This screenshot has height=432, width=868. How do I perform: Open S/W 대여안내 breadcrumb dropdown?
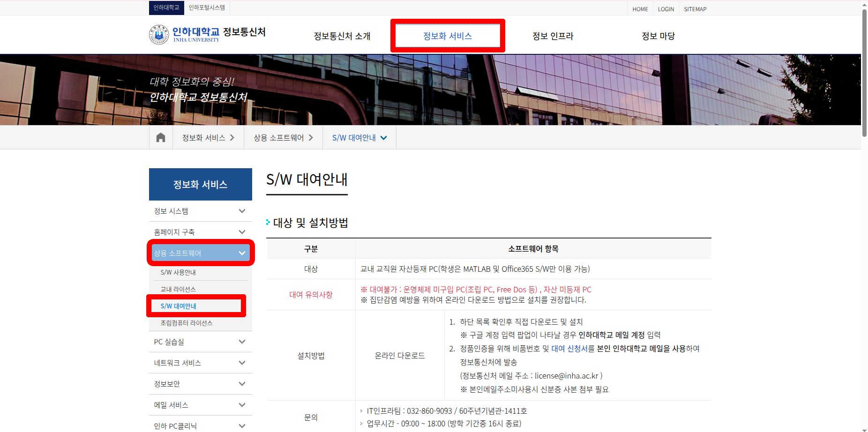pos(359,137)
